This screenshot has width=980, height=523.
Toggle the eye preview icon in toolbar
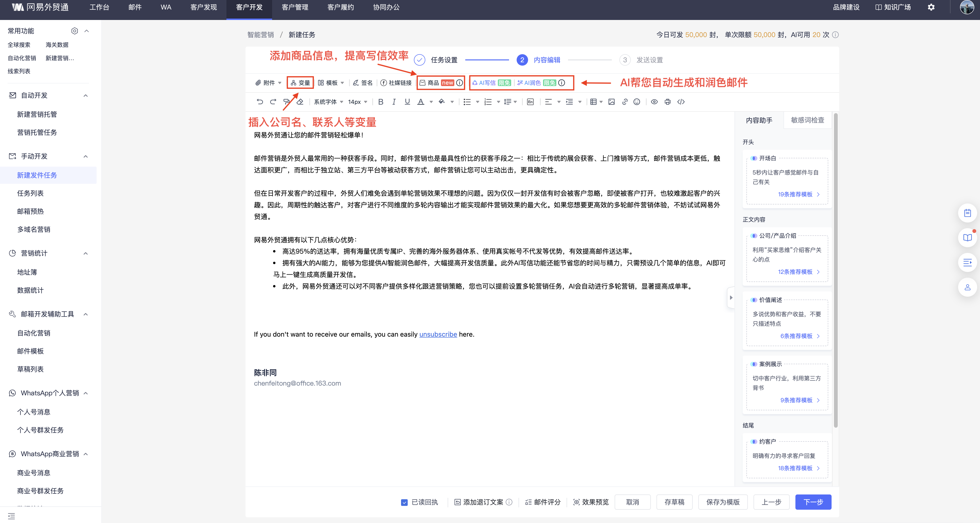click(x=654, y=102)
